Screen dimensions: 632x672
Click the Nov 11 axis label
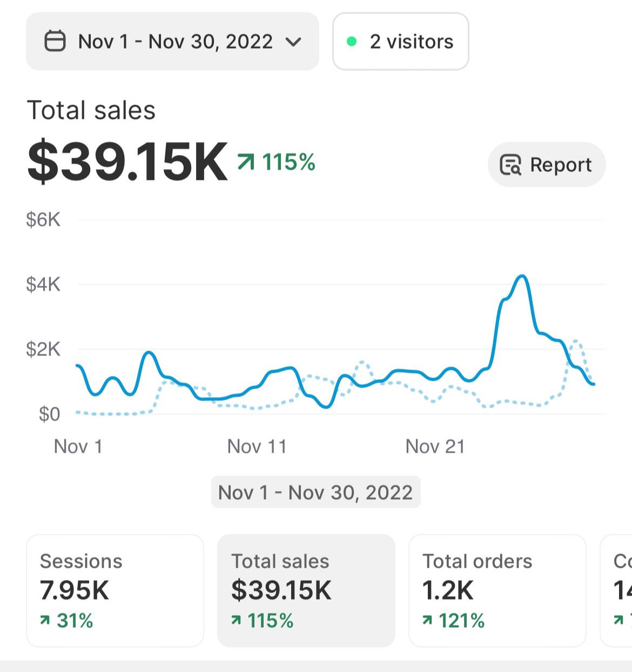pos(257,447)
